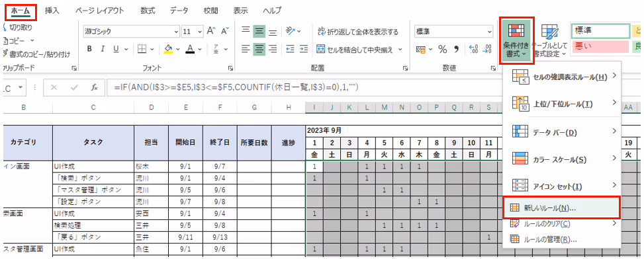Expand fill color dropdown arrow

pos(178,49)
